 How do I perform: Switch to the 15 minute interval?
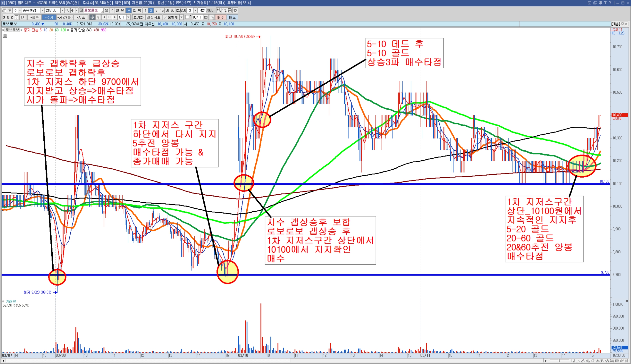tap(162, 10)
